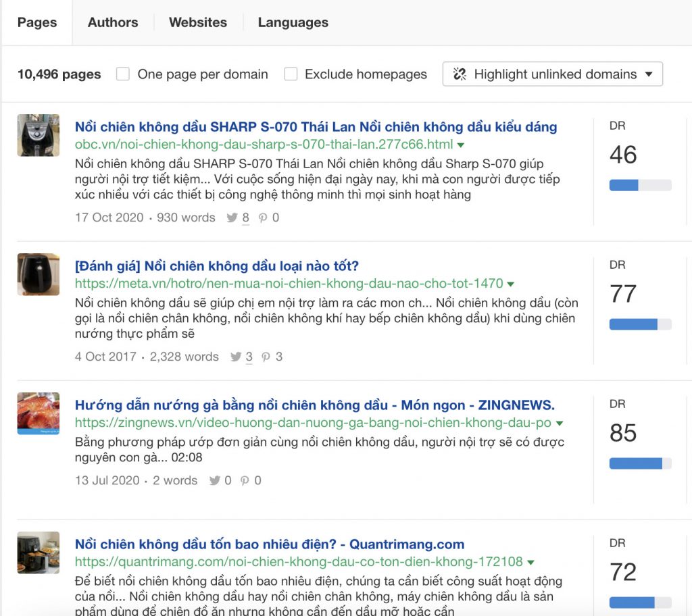Click '13 Jul 2020' date text
The image size is (692, 616).
(107, 480)
